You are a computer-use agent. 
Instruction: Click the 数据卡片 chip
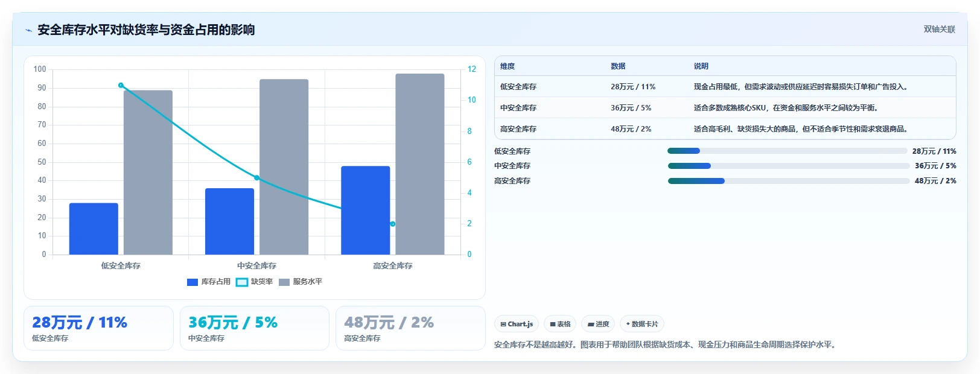642,324
